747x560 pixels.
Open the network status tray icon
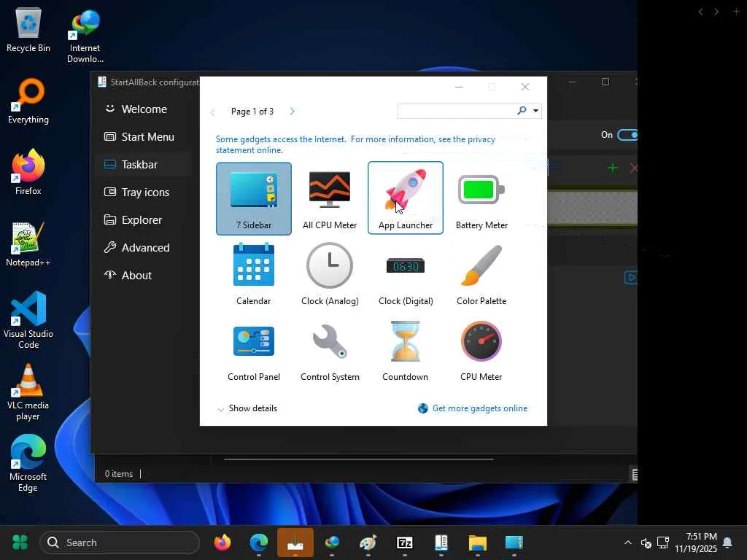click(x=663, y=542)
